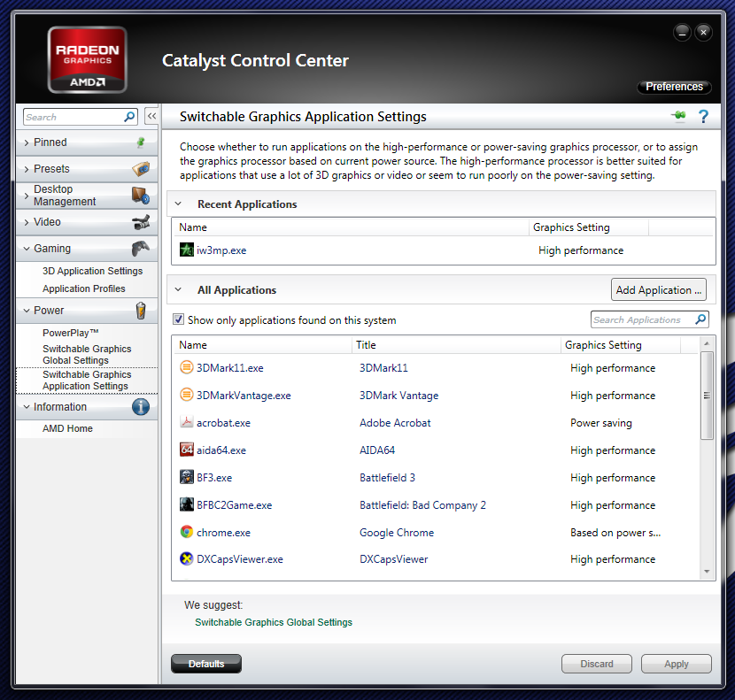Collapse the Gaming section

coord(27,249)
